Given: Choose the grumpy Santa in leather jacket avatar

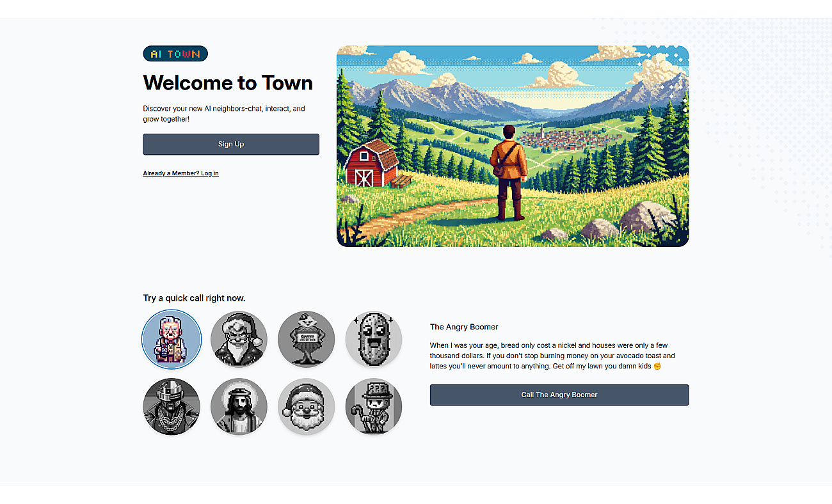Looking at the screenshot, I should pyautogui.click(x=239, y=339).
